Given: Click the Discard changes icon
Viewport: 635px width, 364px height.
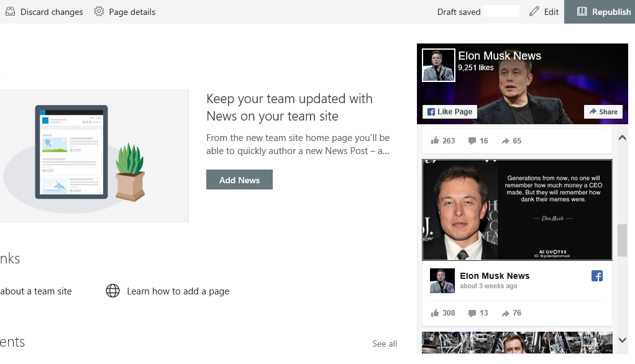Looking at the screenshot, I should [9, 11].
